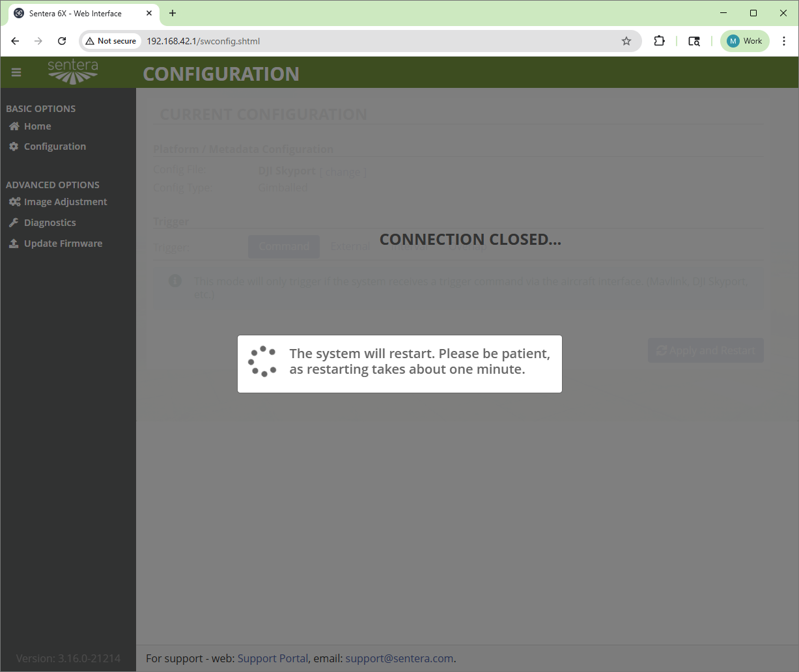Select the Command trigger option

coord(284,246)
